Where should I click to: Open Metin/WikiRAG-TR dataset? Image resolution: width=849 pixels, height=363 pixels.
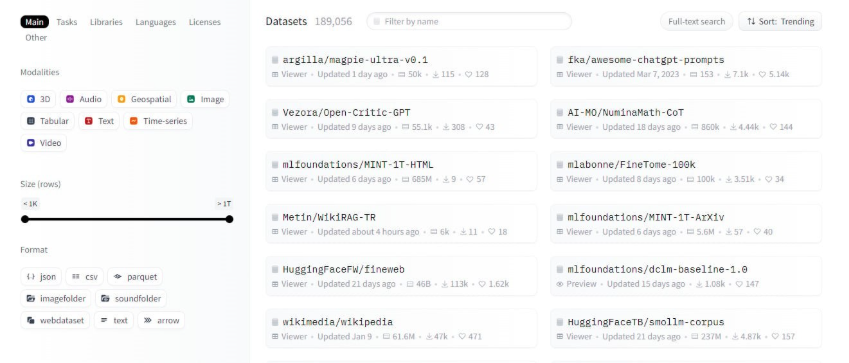pos(401,224)
